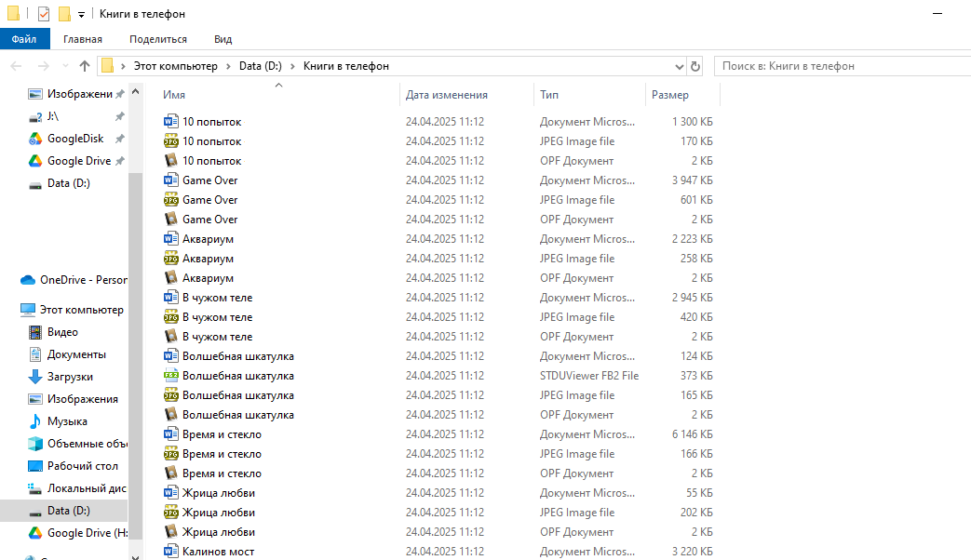The image size is (971, 560).
Task: Open the Файл menu tab
Action: point(24,39)
